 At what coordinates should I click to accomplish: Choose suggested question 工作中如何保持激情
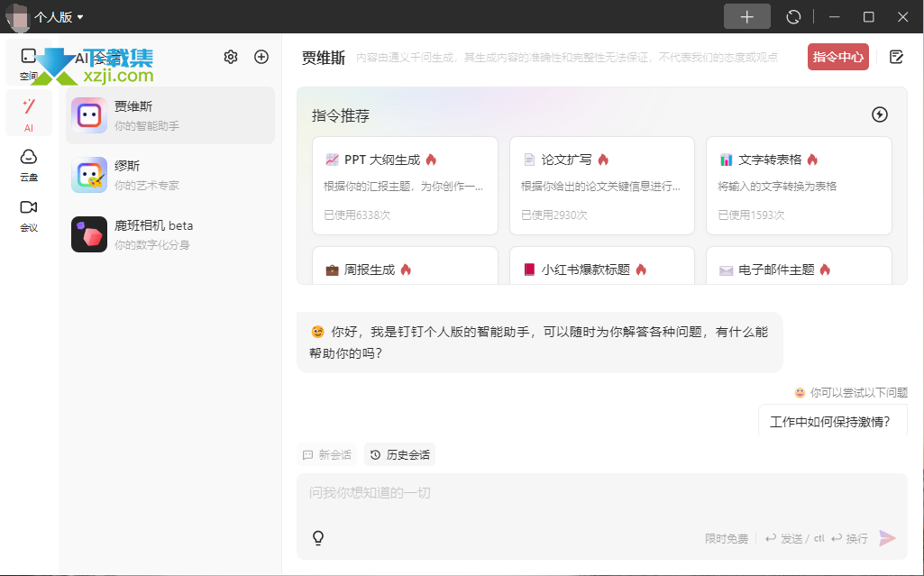pos(831,421)
